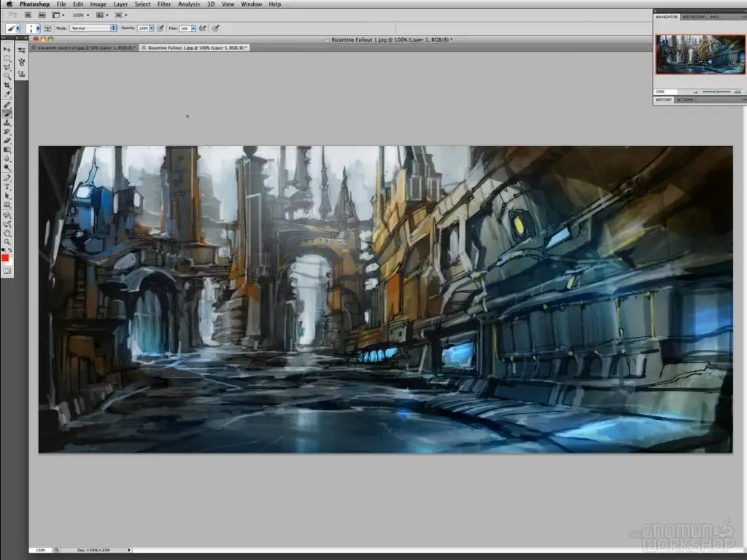Open the Mode blending dropdown
747x560 pixels.
[x=93, y=28]
